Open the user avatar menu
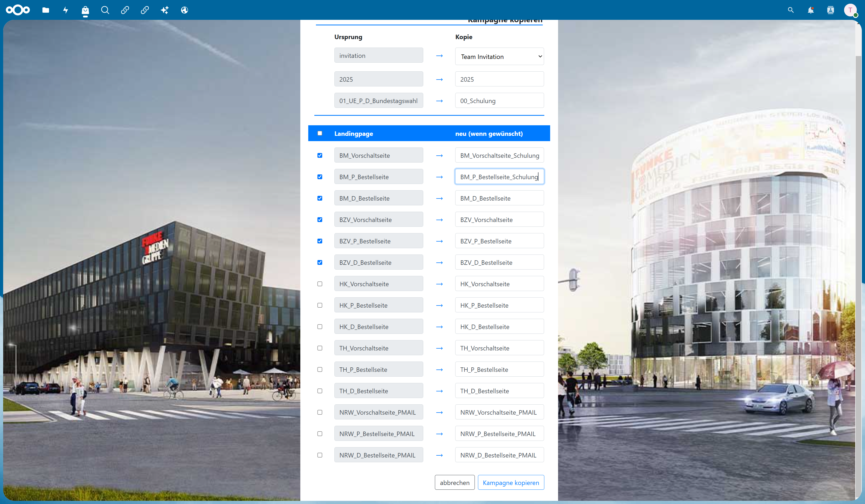 pos(850,10)
